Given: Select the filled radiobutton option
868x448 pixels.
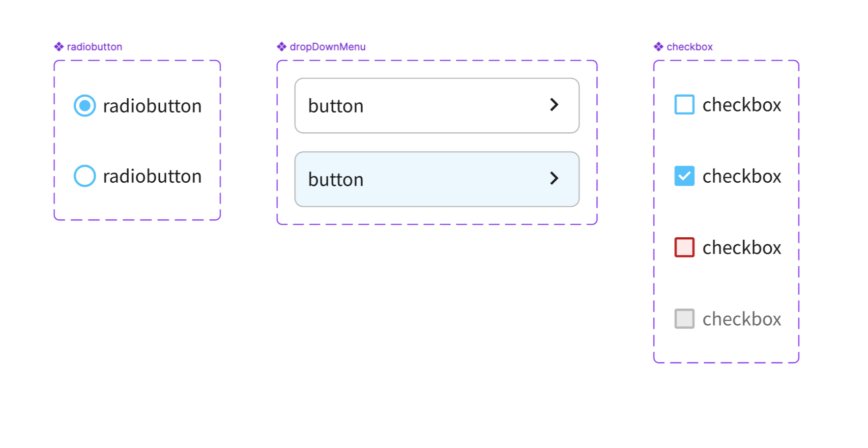Looking at the screenshot, I should coord(85,106).
